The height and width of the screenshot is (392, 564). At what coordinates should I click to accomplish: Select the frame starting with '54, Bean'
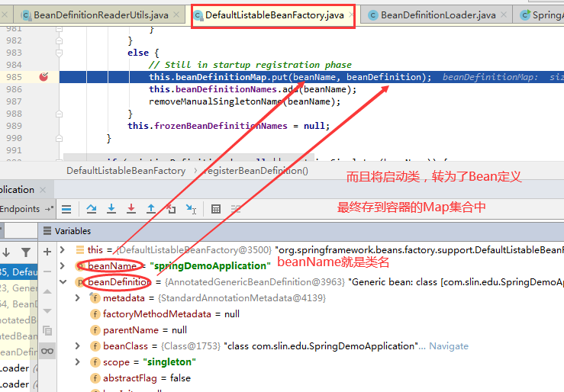(19, 304)
